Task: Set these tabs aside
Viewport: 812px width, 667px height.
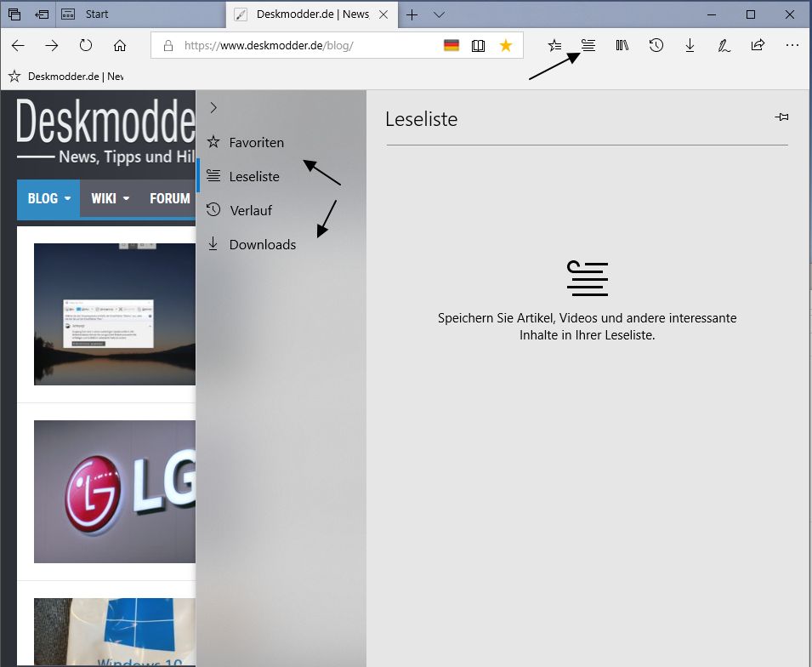Action: point(42,14)
